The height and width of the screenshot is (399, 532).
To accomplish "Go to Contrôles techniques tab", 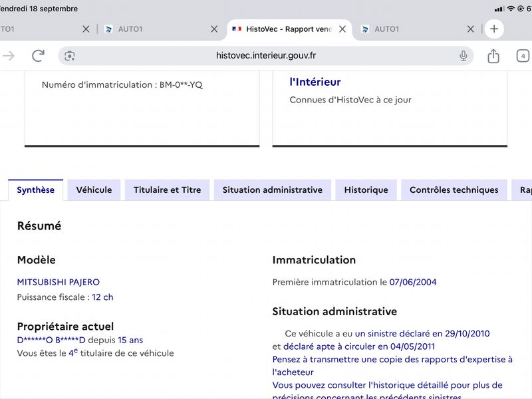I will click(454, 190).
